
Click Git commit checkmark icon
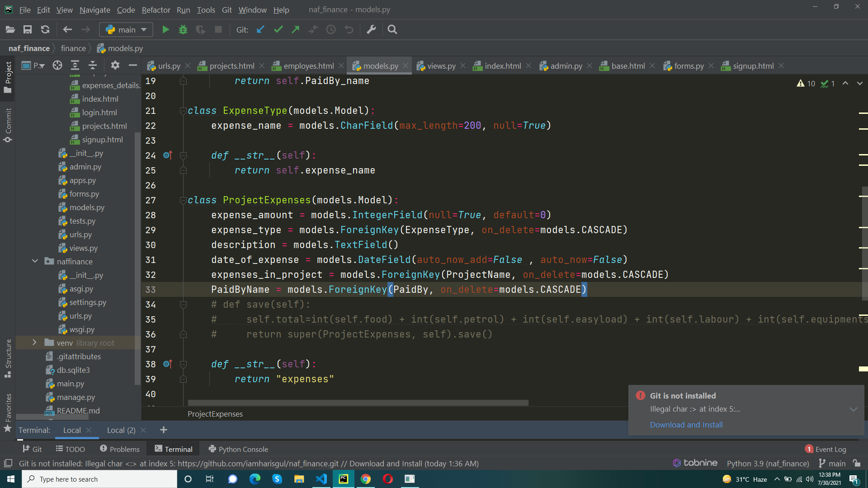click(x=278, y=30)
